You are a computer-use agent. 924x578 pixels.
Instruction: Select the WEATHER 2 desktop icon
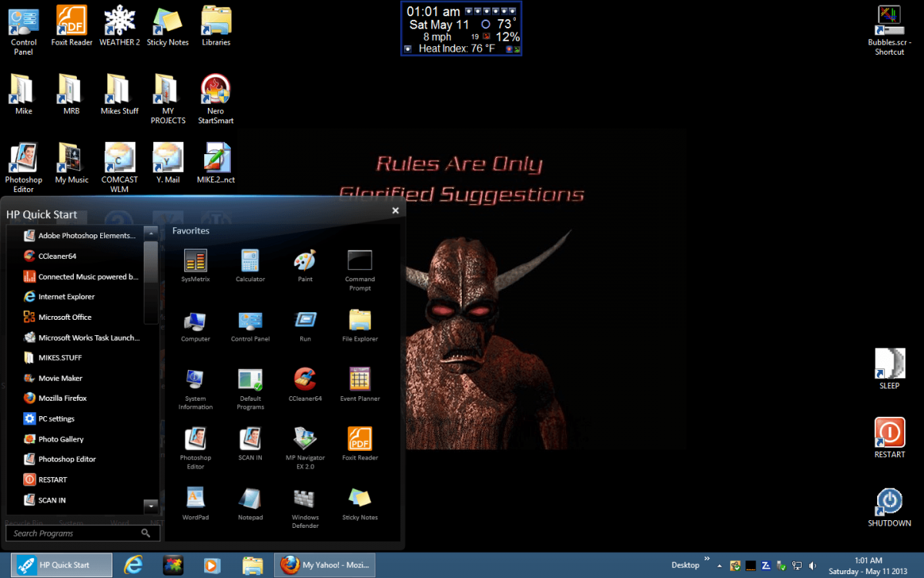119,26
